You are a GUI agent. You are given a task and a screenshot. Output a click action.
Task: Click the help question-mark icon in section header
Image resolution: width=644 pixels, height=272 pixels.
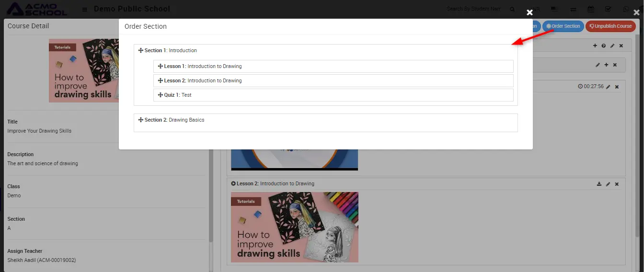[604, 46]
